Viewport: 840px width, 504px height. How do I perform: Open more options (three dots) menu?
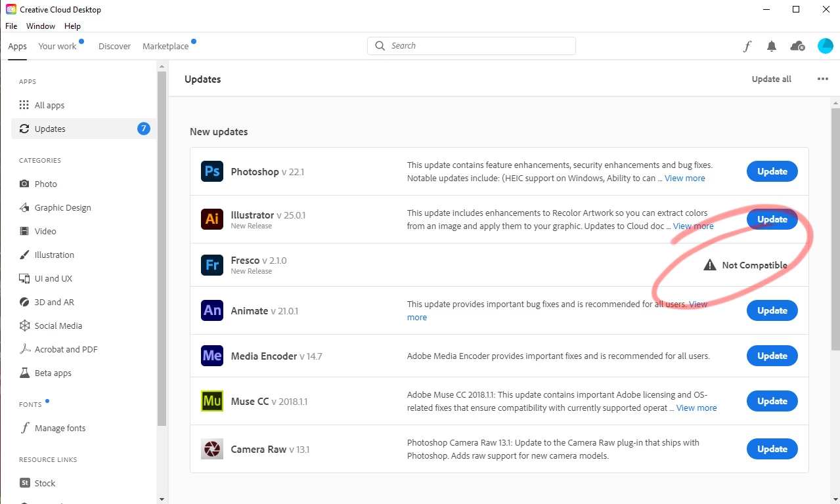click(x=822, y=79)
